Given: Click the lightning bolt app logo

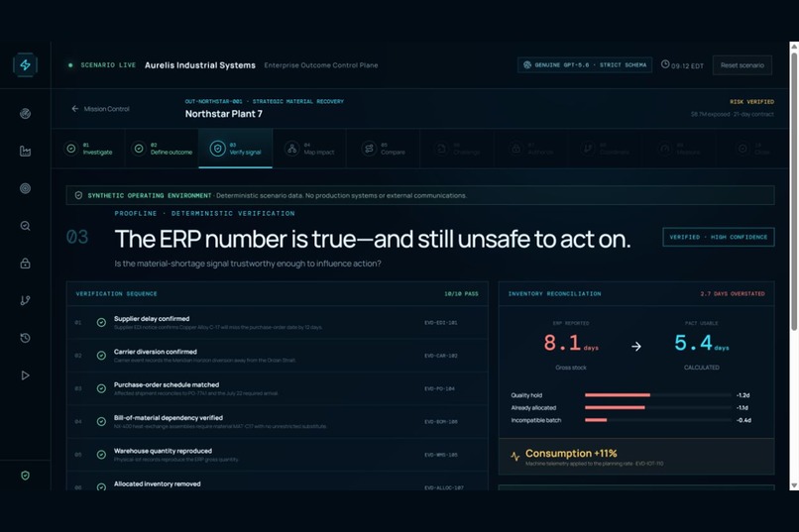Looking at the screenshot, I should pos(25,65).
